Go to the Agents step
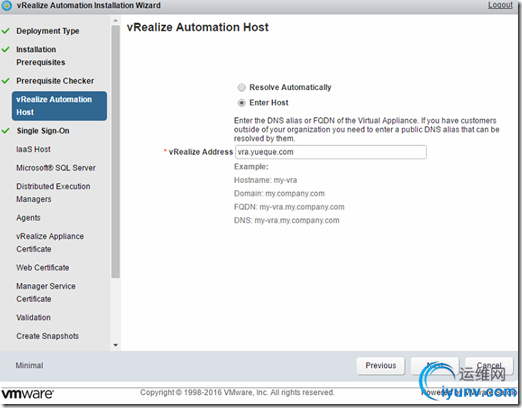The image size is (522, 408). point(28,218)
